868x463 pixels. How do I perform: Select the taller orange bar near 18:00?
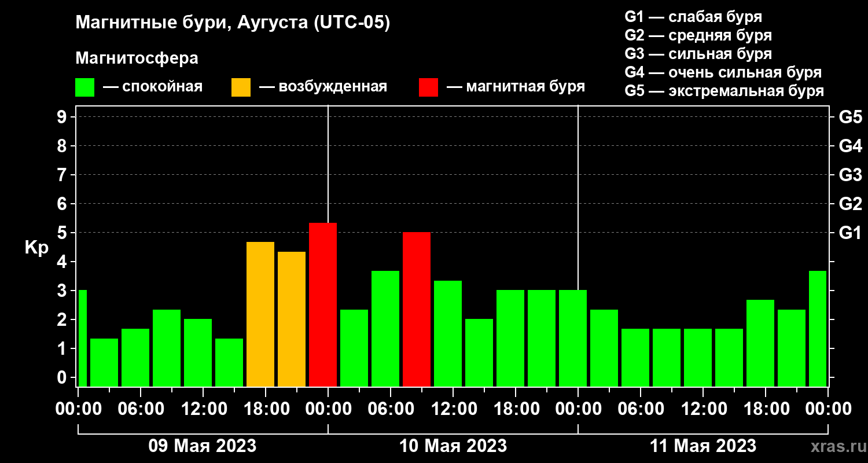click(260, 314)
